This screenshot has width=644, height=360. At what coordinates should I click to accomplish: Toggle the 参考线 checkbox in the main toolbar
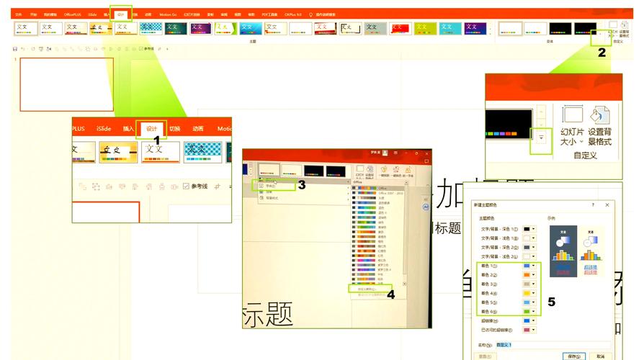coord(141,49)
